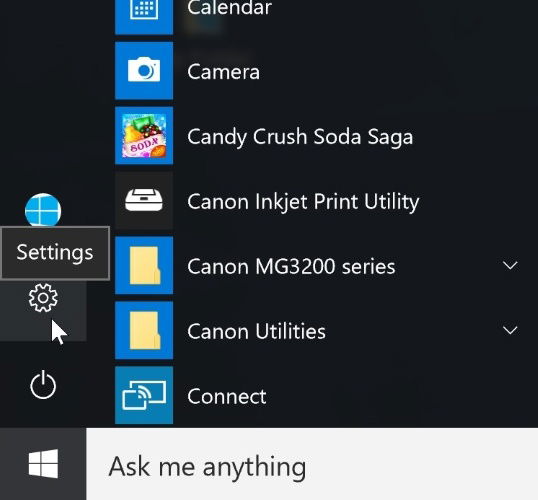538x500 pixels.
Task: Open Candy Crush Soda Saga icon
Action: pos(144,136)
